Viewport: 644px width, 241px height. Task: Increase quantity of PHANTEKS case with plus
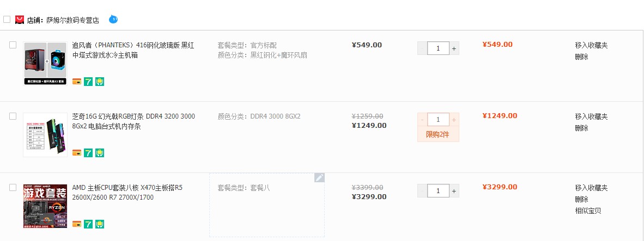[454, 48]
